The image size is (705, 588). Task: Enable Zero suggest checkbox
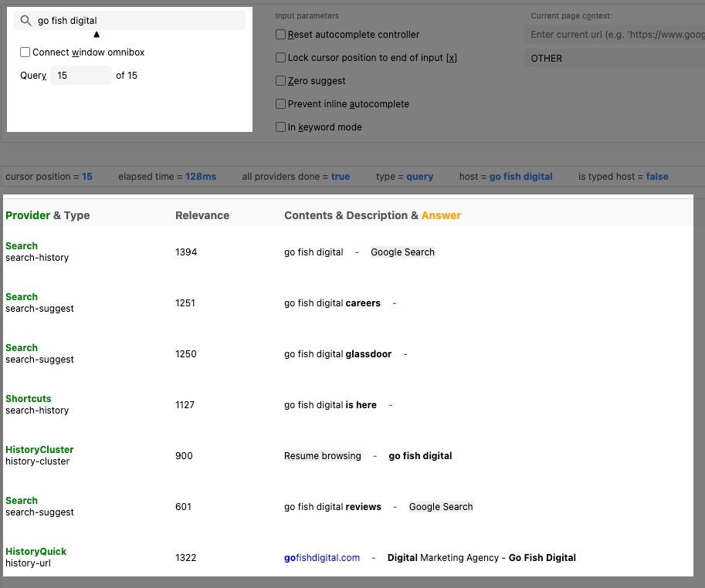point(280,81)
